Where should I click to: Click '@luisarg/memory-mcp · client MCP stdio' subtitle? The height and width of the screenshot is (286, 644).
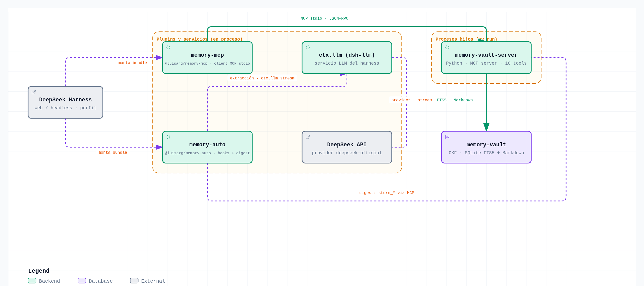click(207, 64)
